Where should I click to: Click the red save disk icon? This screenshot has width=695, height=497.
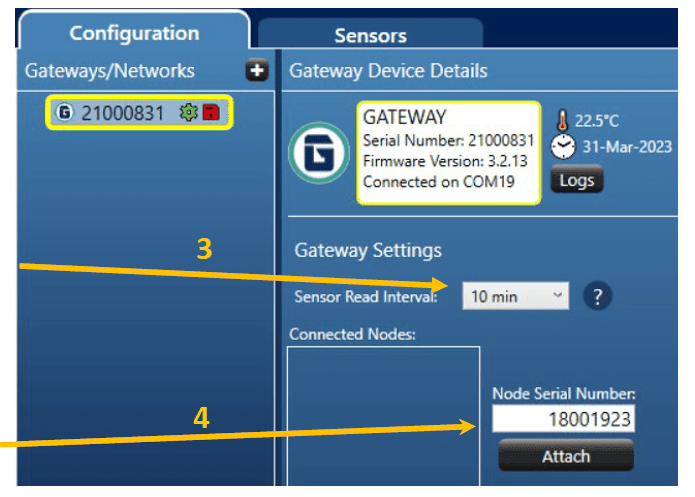[211, 113]
